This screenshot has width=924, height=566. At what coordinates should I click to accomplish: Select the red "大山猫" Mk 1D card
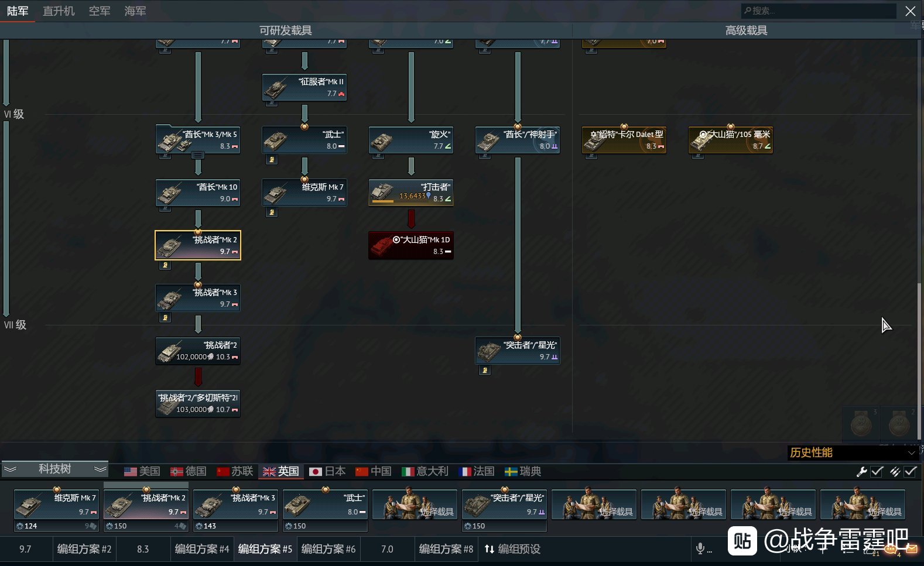point(411,245)
